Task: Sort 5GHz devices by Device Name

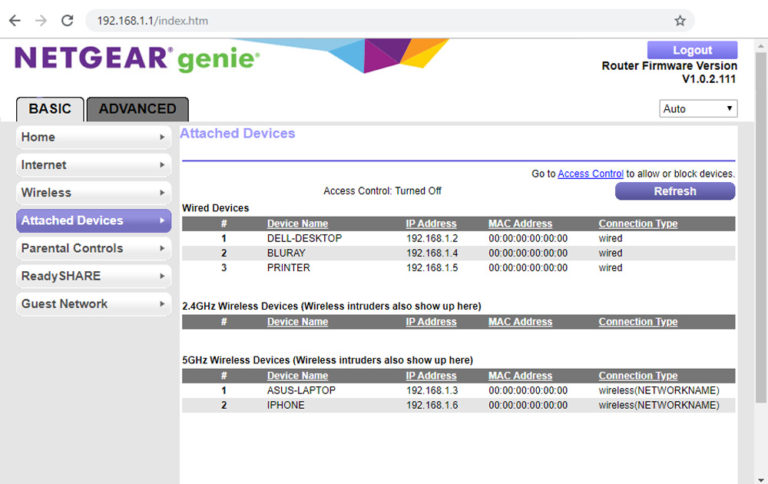Action: pos(297,376)
